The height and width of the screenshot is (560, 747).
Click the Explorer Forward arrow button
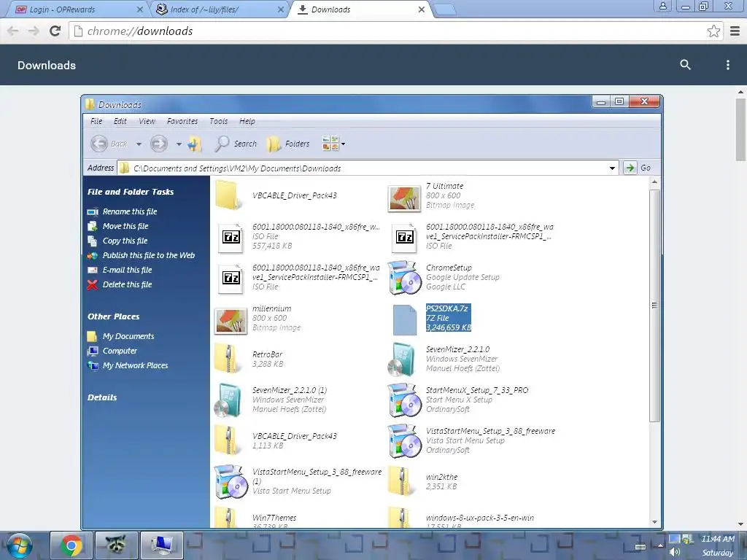pyautogui.click(x=159, y=144)
